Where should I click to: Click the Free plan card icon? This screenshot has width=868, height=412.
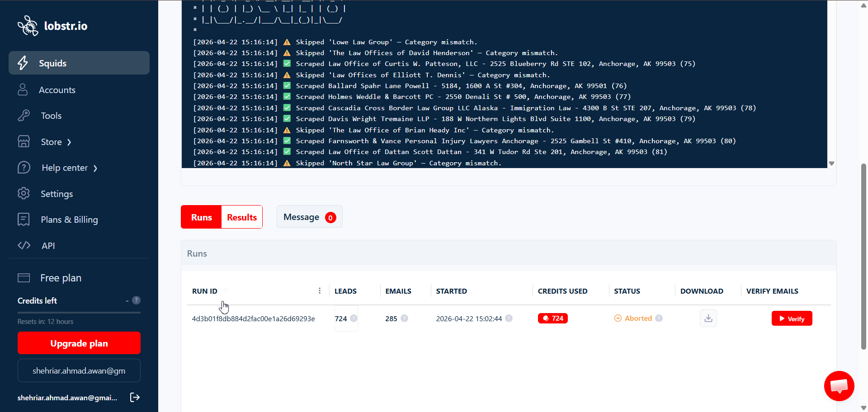point(24,278)
